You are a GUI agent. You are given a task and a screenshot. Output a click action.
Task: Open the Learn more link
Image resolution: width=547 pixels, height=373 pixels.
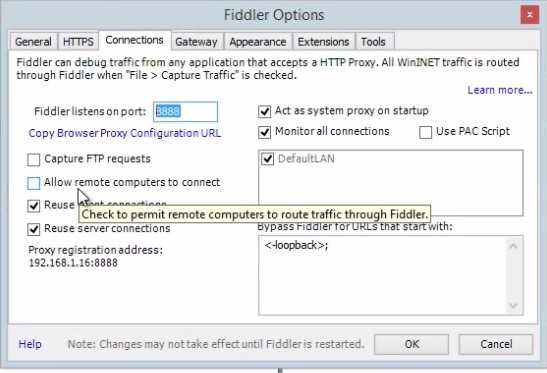coord(500,90)
